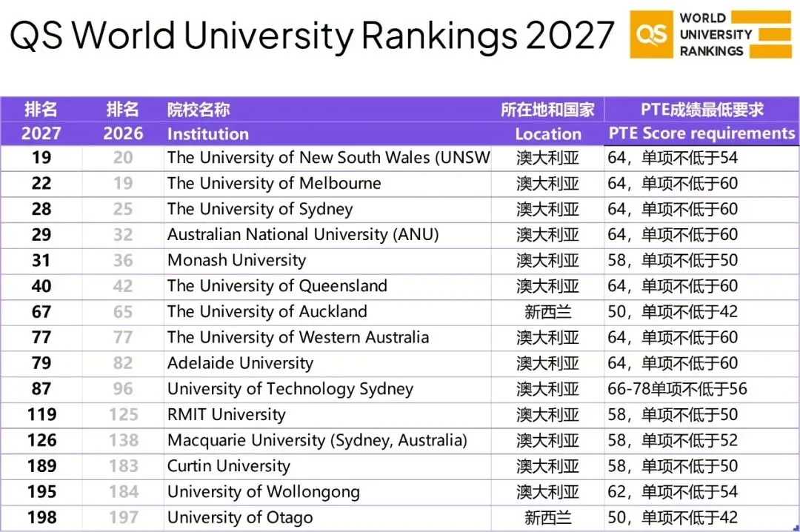
Task: Select 2026 rank cell 125 for RMIT
Action: 123,414
